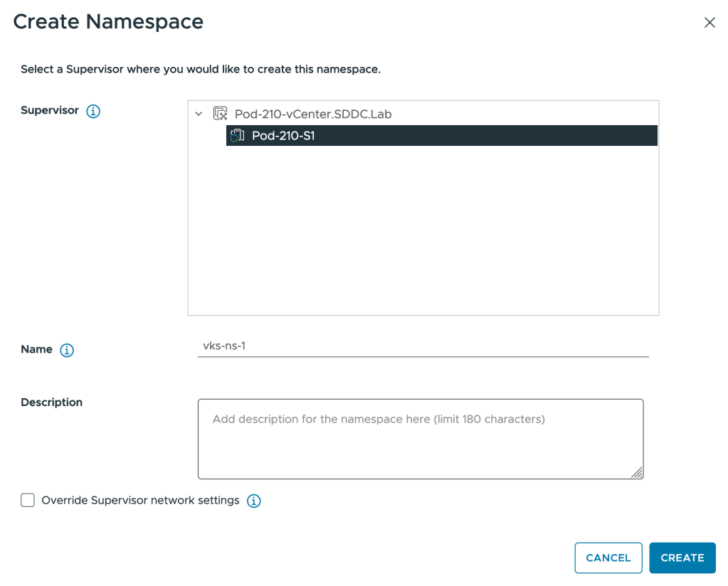The width and height of the screenshot is (728, 586).
Task: Click the Override Supervisor network settings label
Action: click(140, 501)
